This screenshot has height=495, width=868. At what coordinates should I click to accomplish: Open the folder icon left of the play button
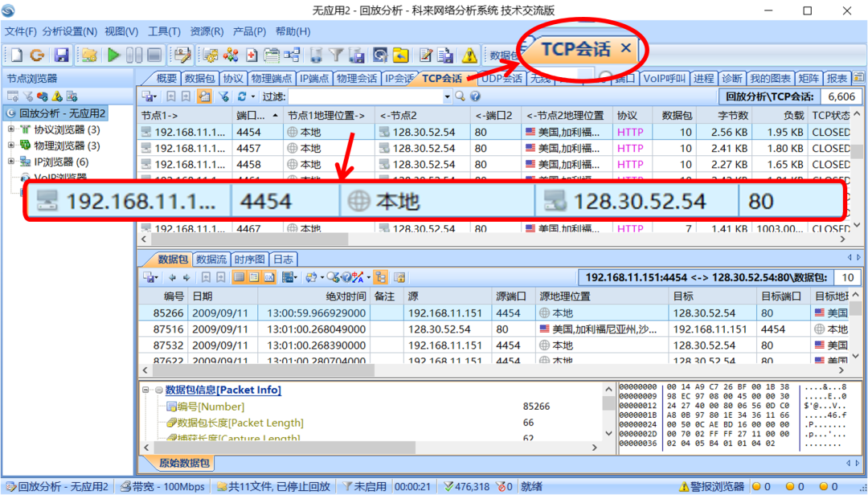pos(90,55)
